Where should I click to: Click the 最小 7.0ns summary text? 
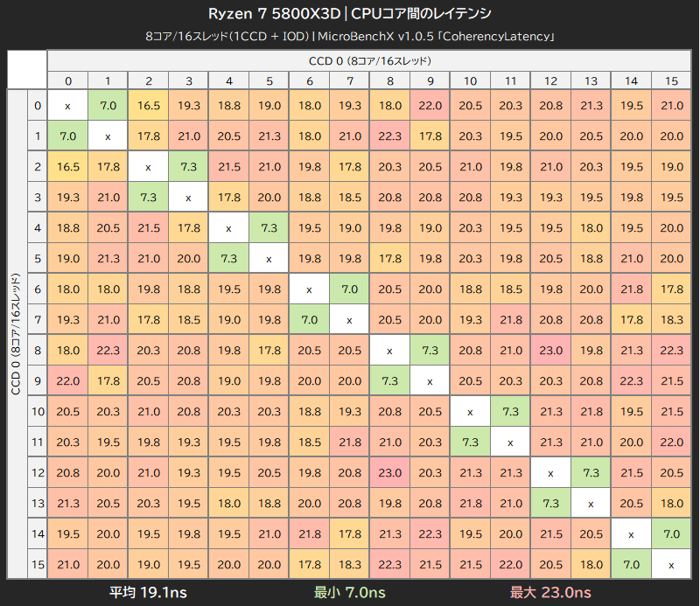pyautogui.click(x=349, y=592)
